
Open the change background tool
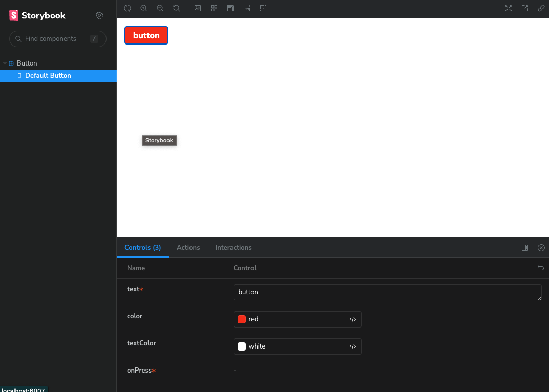(198, 8)
